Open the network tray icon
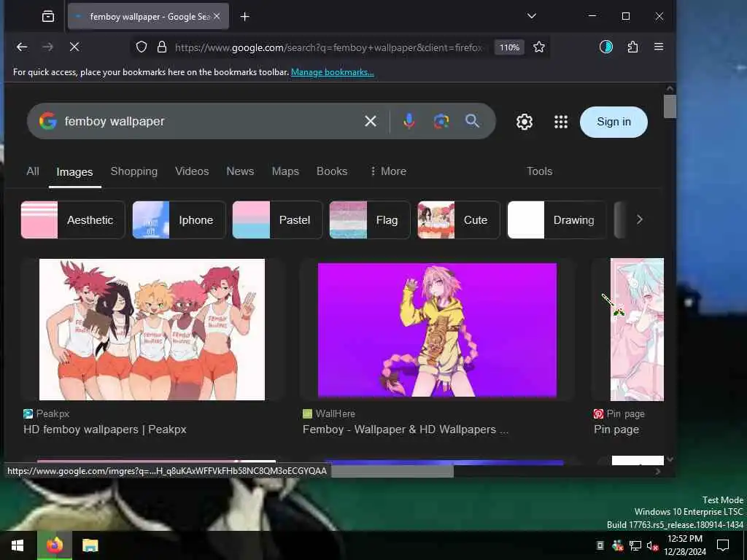This screenshot has height=560, width=747. point(635,545)
